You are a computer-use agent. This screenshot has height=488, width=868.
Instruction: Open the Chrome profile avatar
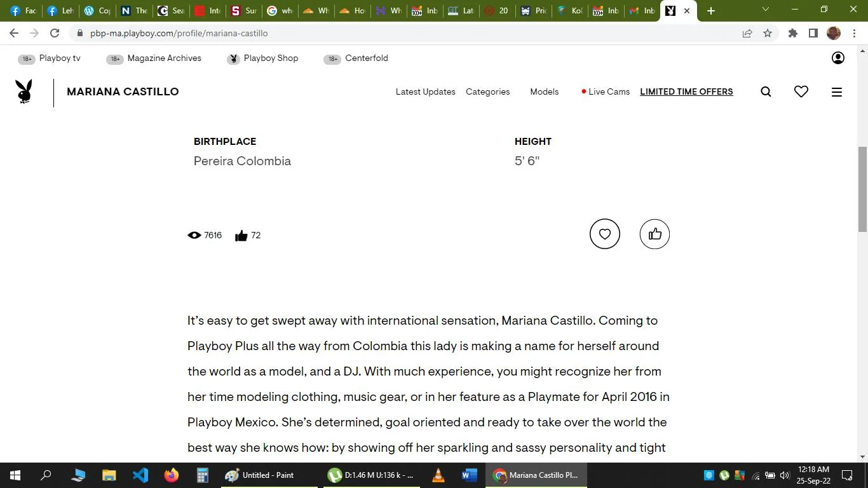pyautogui.click(x=834, y=33)
